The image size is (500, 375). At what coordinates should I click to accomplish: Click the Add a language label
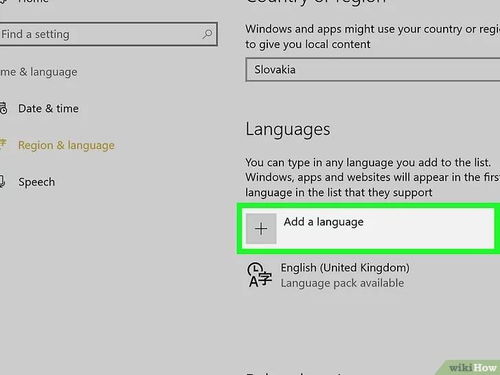coord(323,222)
